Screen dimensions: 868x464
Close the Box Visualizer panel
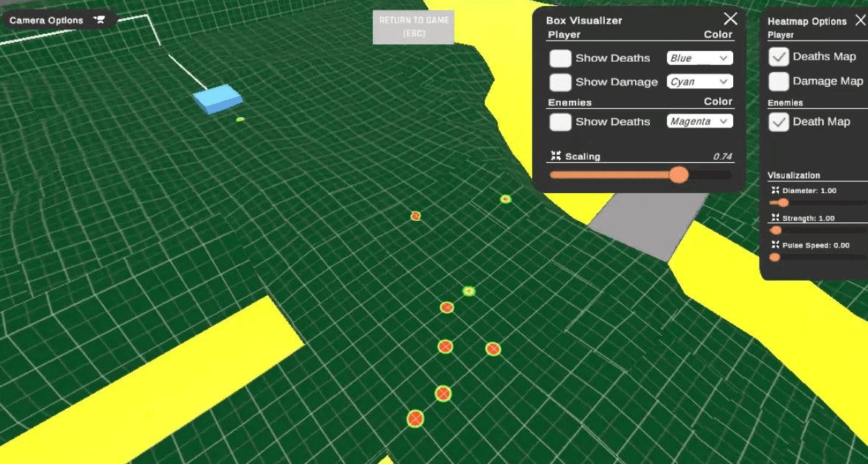[x=731, y=19]
